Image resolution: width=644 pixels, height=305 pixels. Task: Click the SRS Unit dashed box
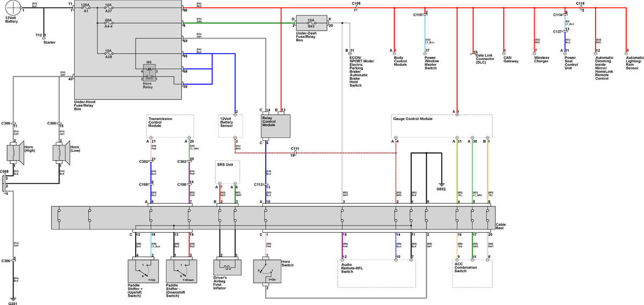(227, 172)
